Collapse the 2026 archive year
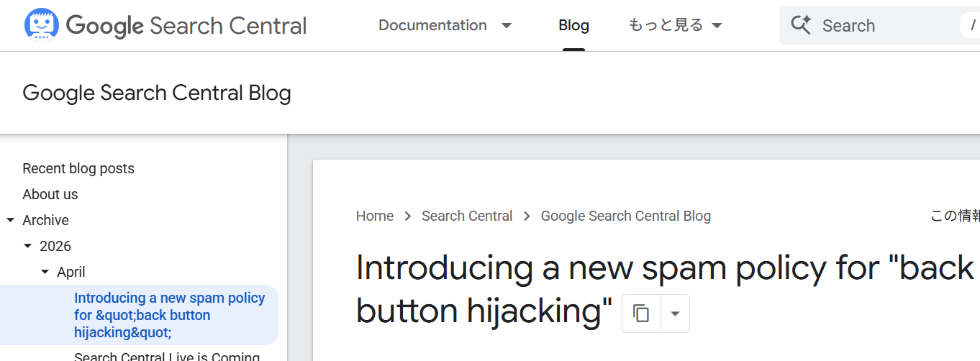 (27, 246)
